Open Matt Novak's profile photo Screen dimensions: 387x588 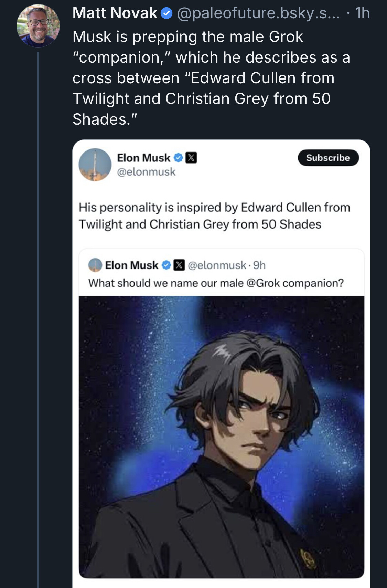tap(38, 25)
